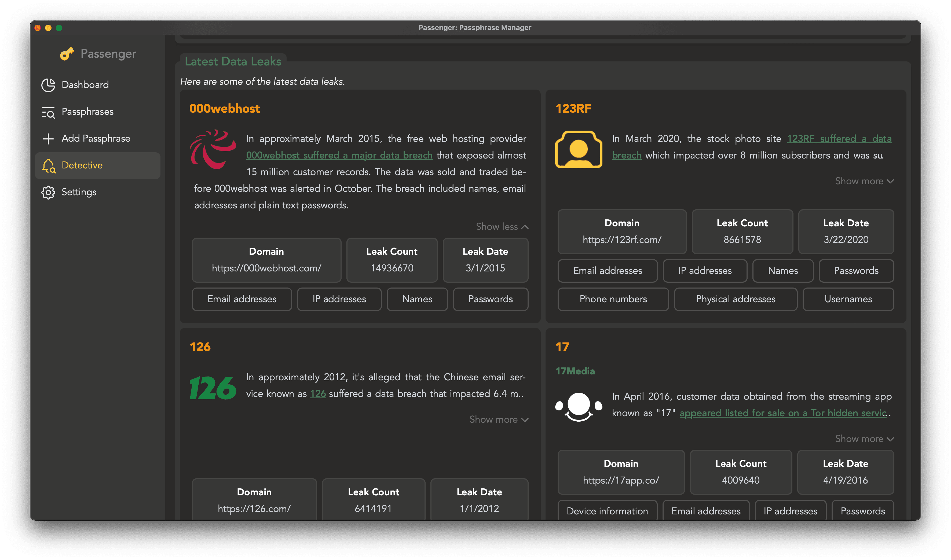Click the 123RF card title
The height and width of the screenshot is (560, 951).
pyautogui.click(x=573, y=109)
